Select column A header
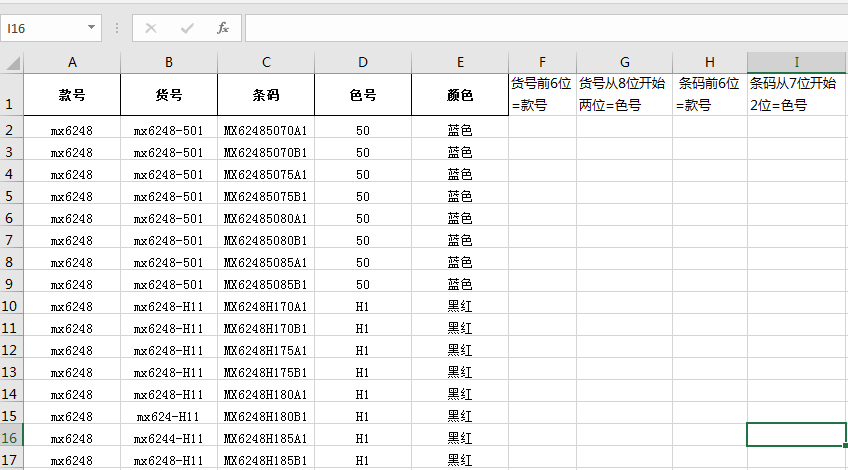 pyautogui.click(x=72, y=63)
